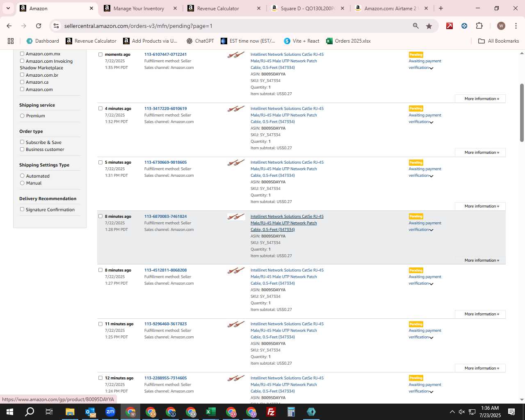Image resolution: width=525 pixels, height=420 pixels.
Task: Click the zoom magnifier icon in address bar
Action: point(416,26)
